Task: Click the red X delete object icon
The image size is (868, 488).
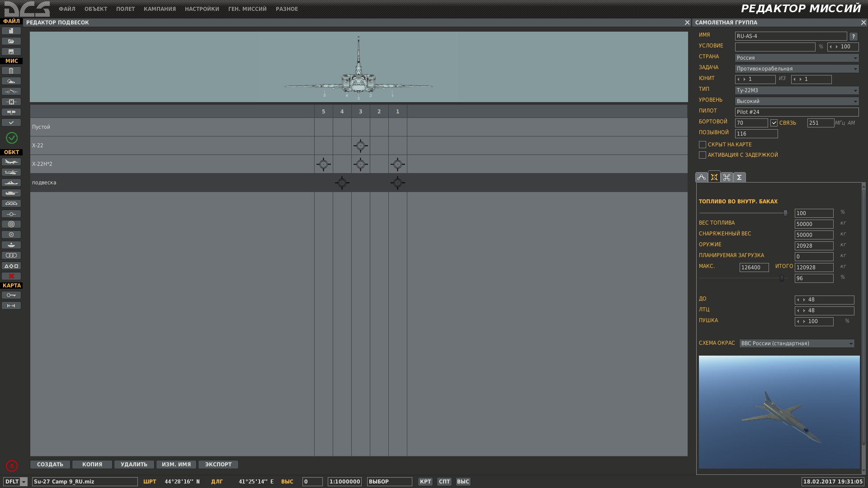Action: click(11, 276)
